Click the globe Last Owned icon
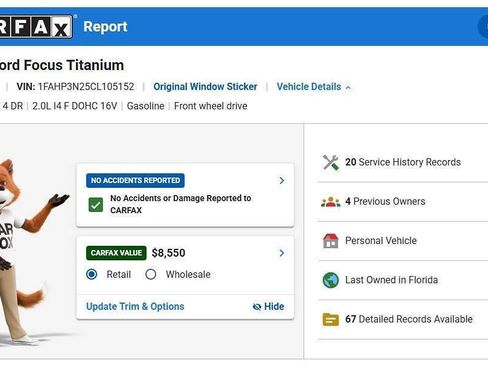Viewport: 488px width, 366px height. coord(331,280)
